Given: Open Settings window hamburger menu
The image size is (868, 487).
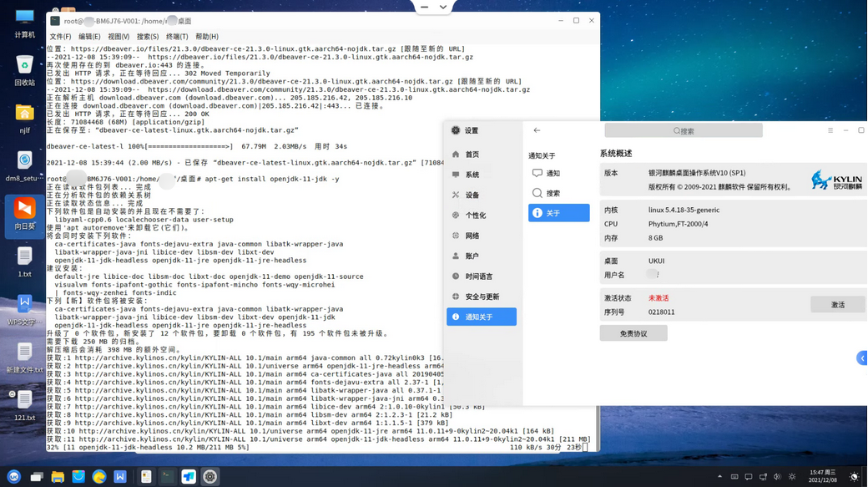Looking at the screenshot, I should (x=830, y=130).
